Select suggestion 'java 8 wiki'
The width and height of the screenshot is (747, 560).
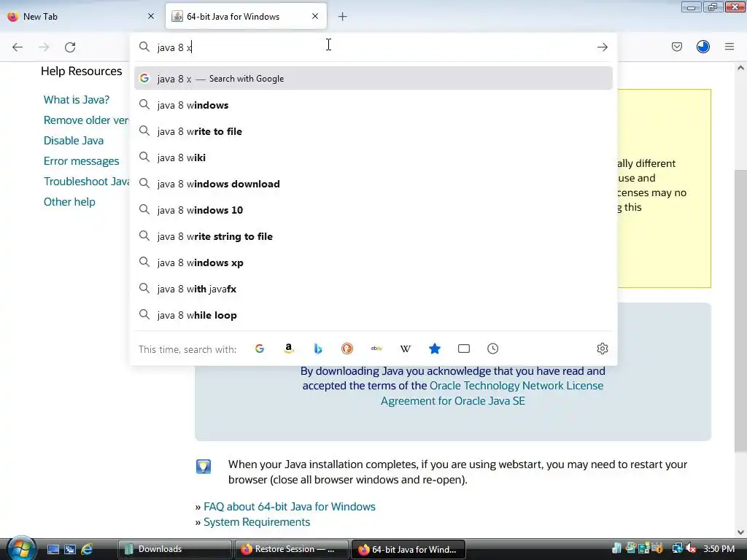(373, 157)
